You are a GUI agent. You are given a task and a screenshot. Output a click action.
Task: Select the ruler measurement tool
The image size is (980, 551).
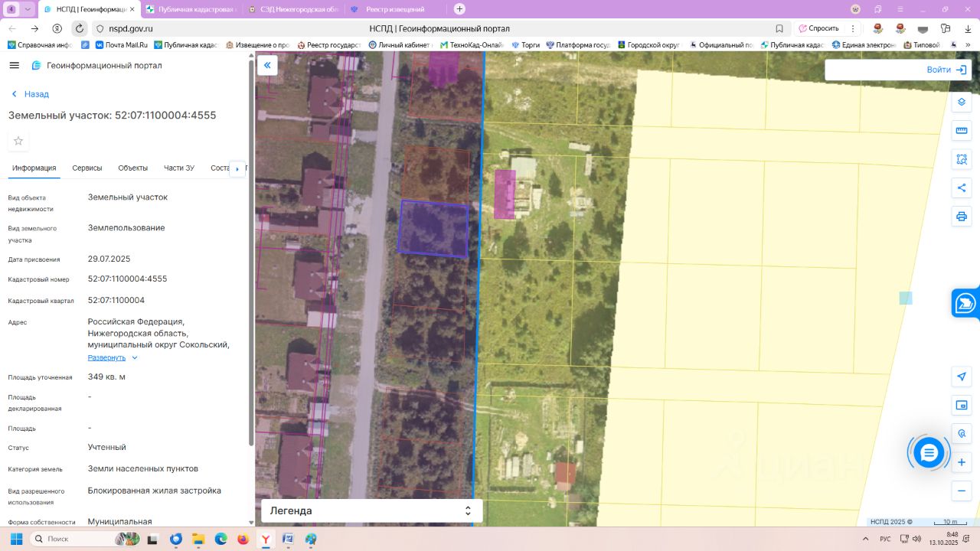(962, 131)
